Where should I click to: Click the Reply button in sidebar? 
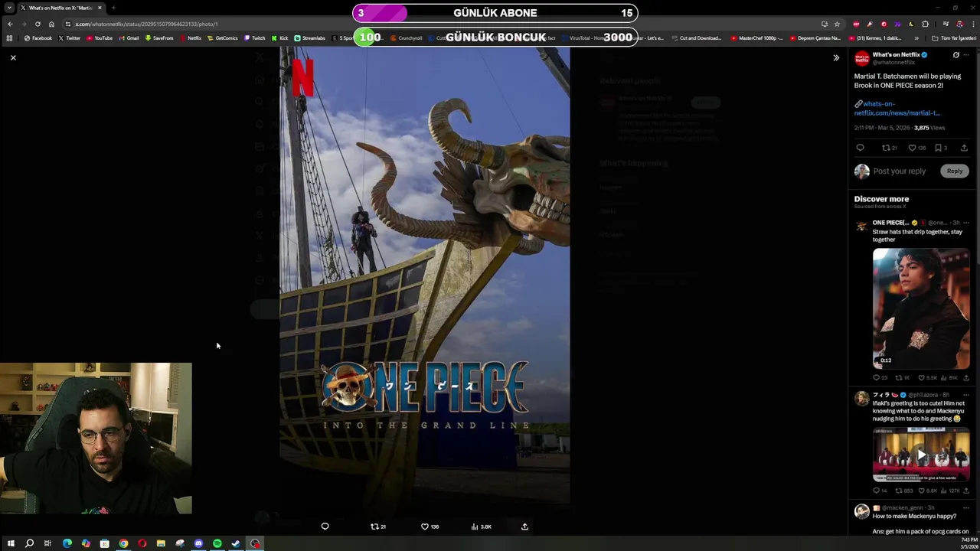pos(954,171)
